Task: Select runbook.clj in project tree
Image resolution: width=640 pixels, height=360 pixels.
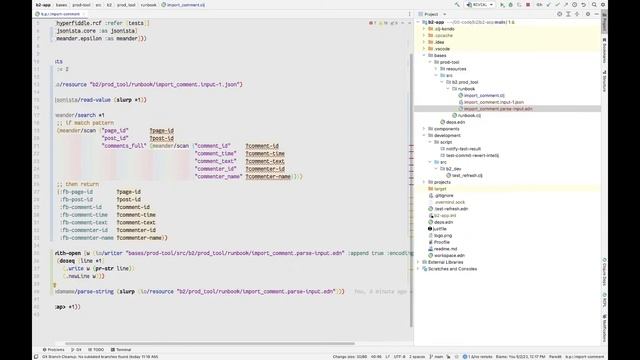Action: (467, 116)
